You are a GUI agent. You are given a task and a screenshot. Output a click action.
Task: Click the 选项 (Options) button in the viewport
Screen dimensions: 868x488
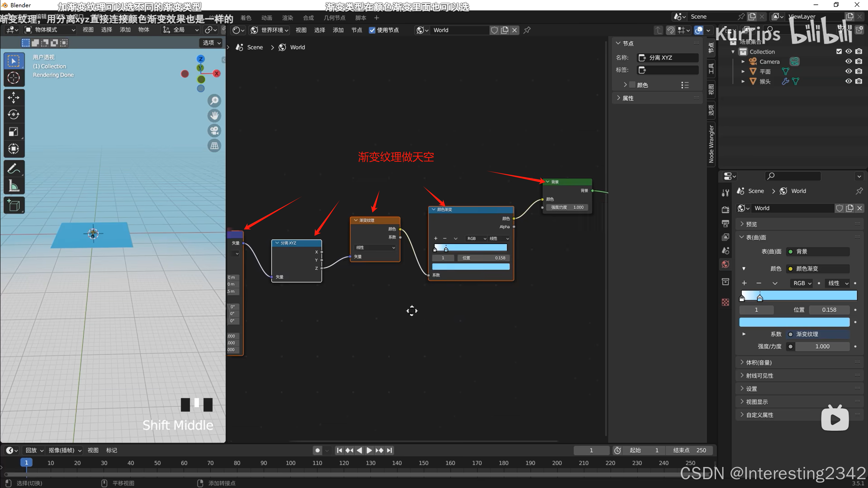coord(211,43)
